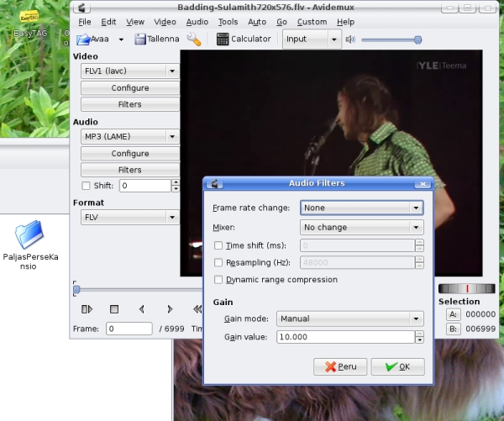
Task: Launch the Calculator tool
Action: [244, 39]
